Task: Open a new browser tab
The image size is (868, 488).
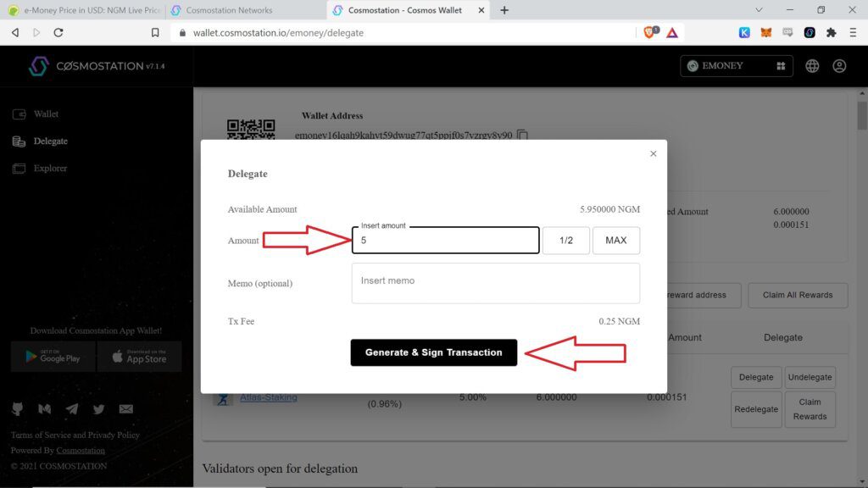Action: [x=504, y=10]
